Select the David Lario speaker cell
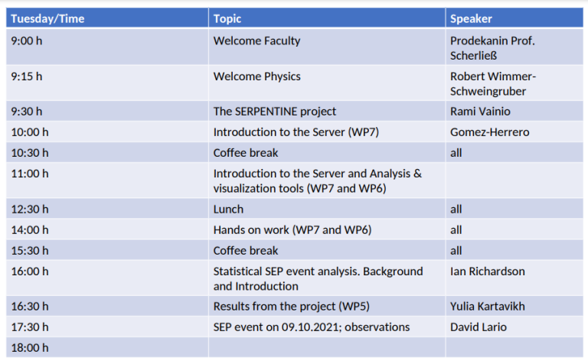 click(x=514, y=327)
